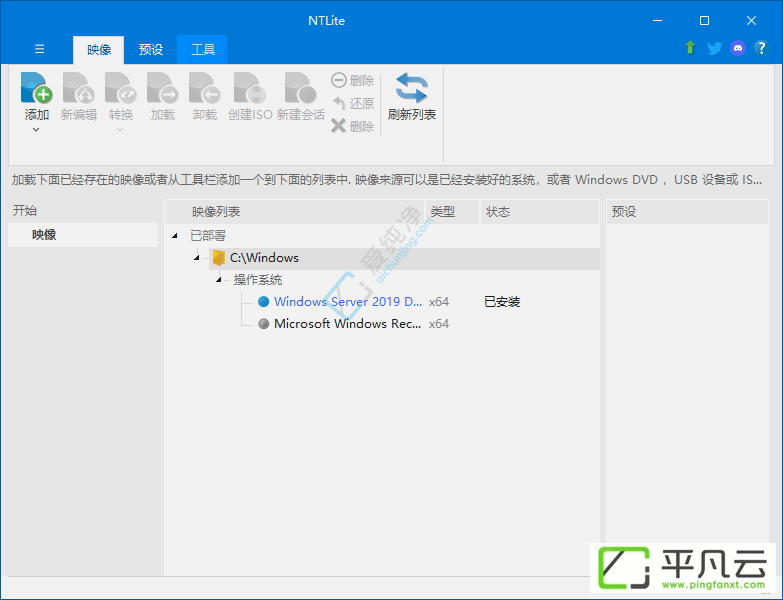Image resolution: width=783 pixels, height=600 pixels.
Task: Click the 卸载 (Unload) toolbar icon
Action: (x=204, y=88)
